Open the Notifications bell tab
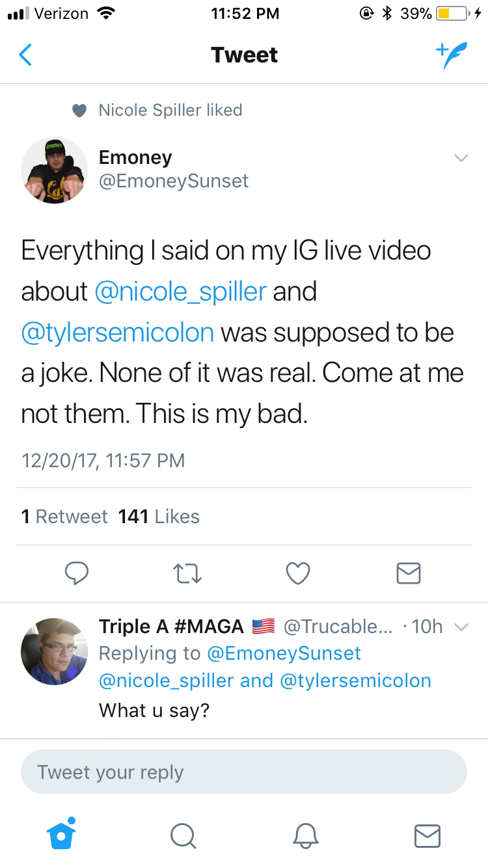The height and width of the screenshot is (868, 488). pyautogui.click(x=305, y=835)
